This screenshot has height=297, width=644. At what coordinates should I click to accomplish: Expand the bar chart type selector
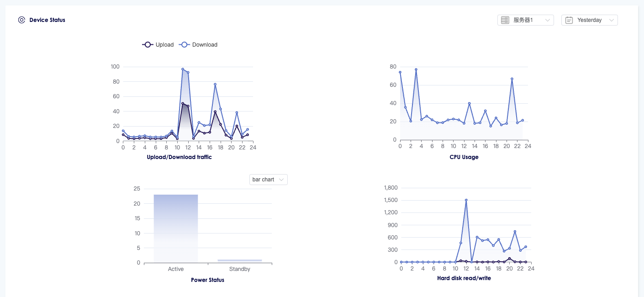[269, 180]
